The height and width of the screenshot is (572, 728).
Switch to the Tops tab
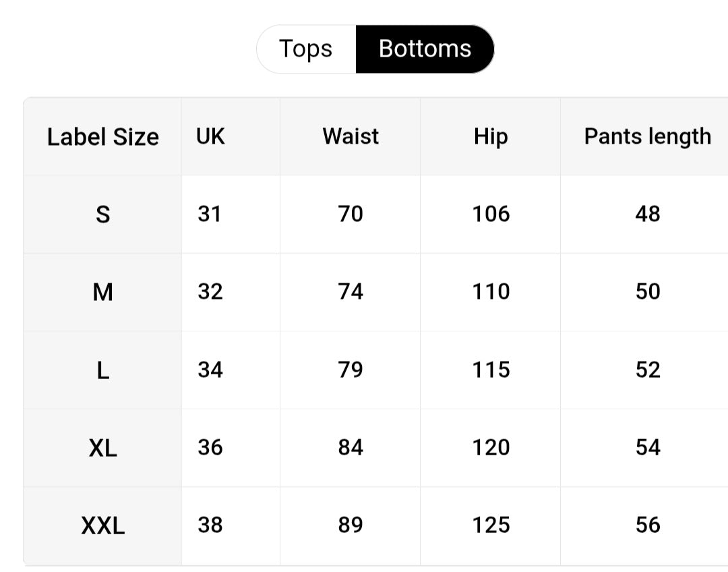pyautogui.click(x=306, y=49)
